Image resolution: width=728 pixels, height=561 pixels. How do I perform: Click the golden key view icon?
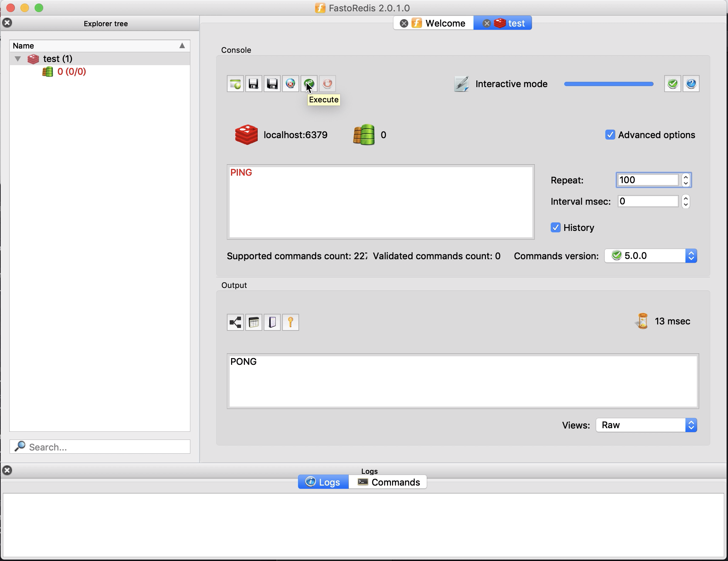coord(291,322)
